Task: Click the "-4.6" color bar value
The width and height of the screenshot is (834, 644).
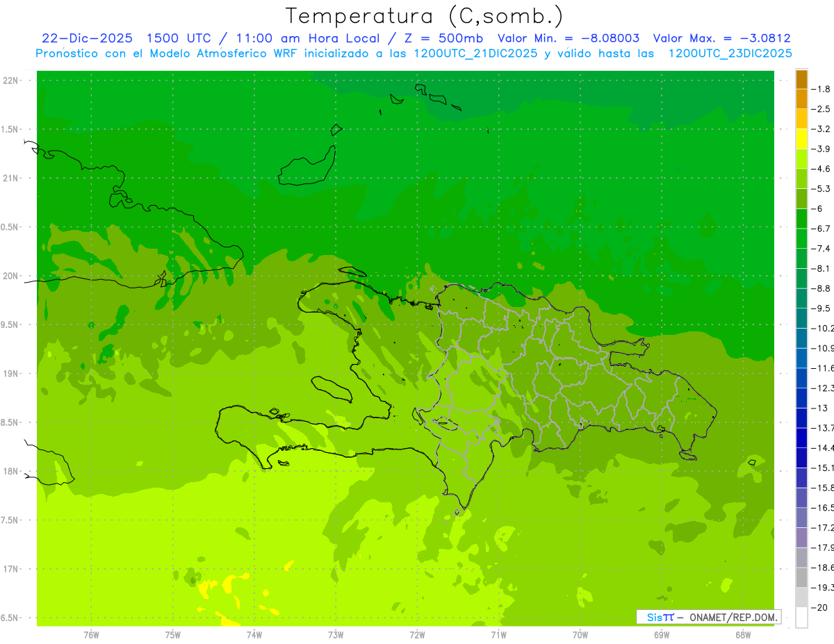Action: click(x=822, y=169)
